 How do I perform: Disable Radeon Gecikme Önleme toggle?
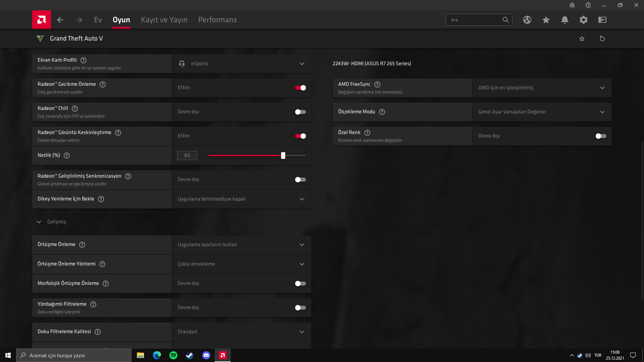coord(300,88)
